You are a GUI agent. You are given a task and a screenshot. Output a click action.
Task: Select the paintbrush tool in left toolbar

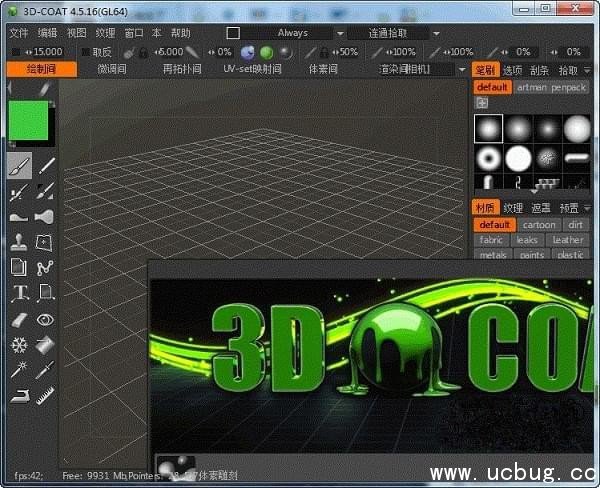[x=19, y=166]
